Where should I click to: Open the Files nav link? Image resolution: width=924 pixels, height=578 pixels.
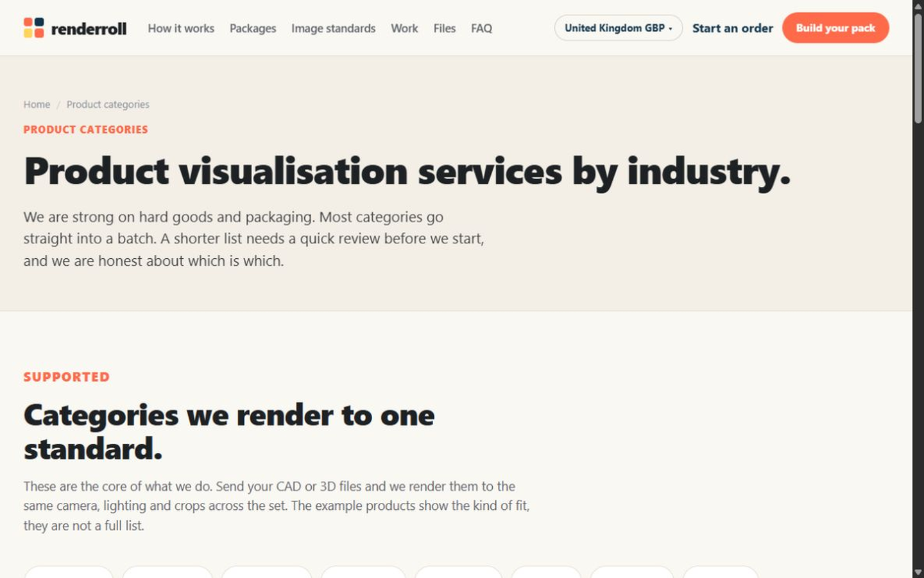[444, 28]
